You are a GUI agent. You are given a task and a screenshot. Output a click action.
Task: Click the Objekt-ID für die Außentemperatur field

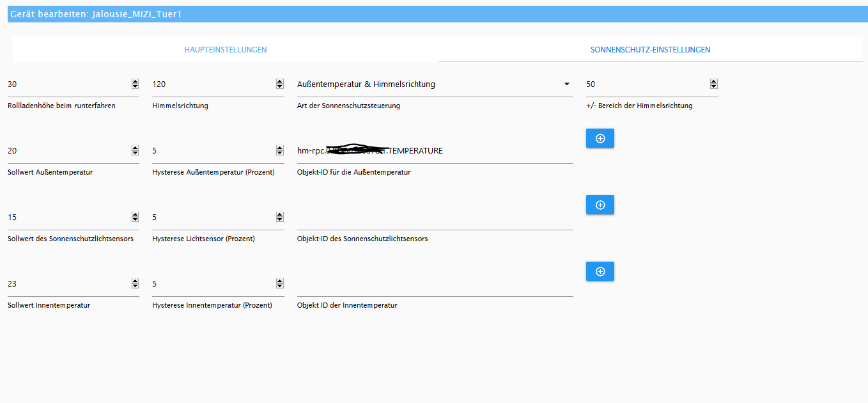pos(435,150)
